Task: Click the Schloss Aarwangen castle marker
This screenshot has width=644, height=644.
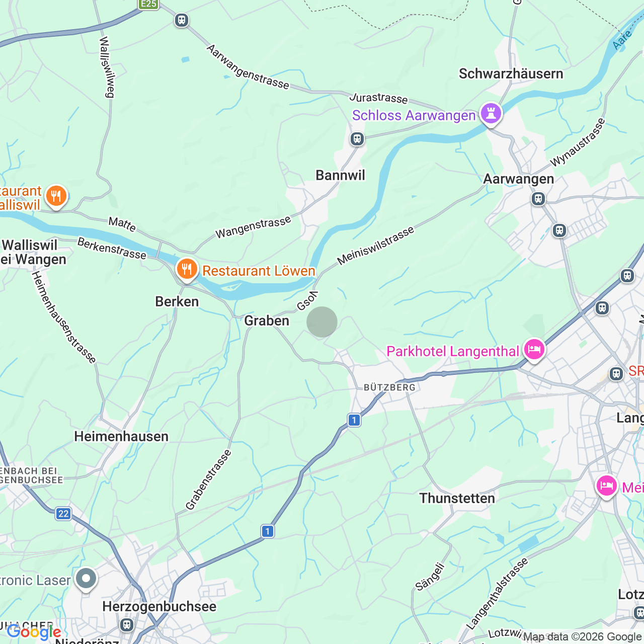Action: click(x=491, y=114)
